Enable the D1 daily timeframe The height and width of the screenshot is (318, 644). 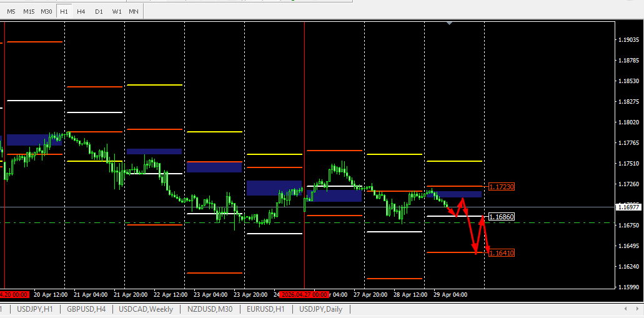[99, 11]
